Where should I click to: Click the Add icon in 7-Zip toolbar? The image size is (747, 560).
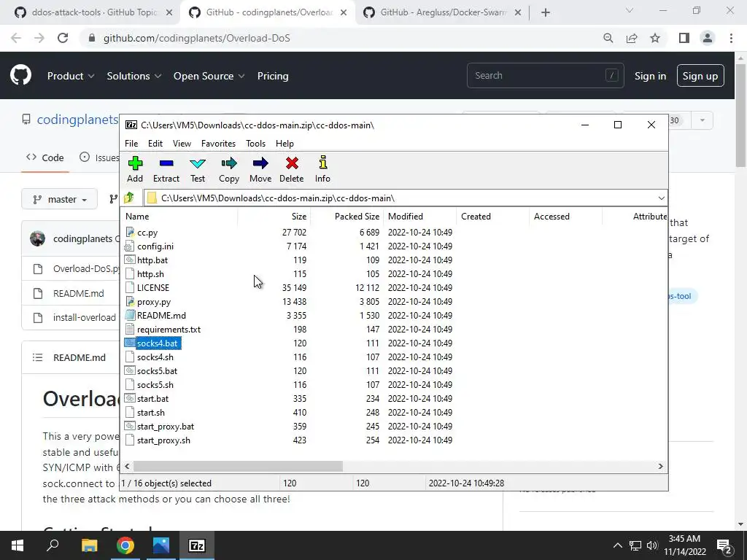[x=135, y=169]
